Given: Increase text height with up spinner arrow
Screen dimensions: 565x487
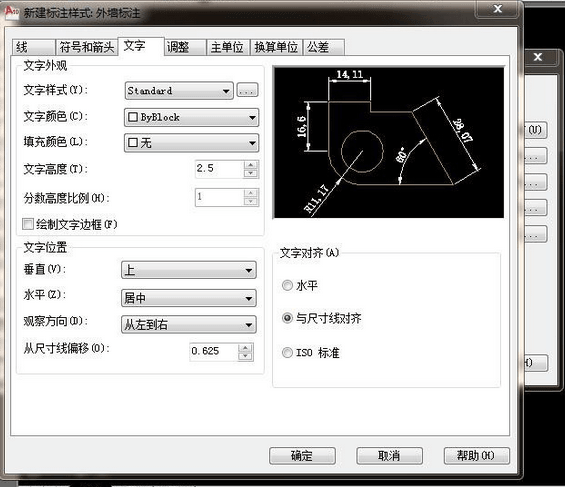Looking at the screenshot, I should pos(251,165).
